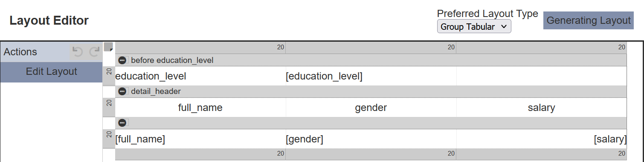The height and width of the screenshot is (162, 644).
Task: Click the Edit Layout button
Action: point(51,71)
